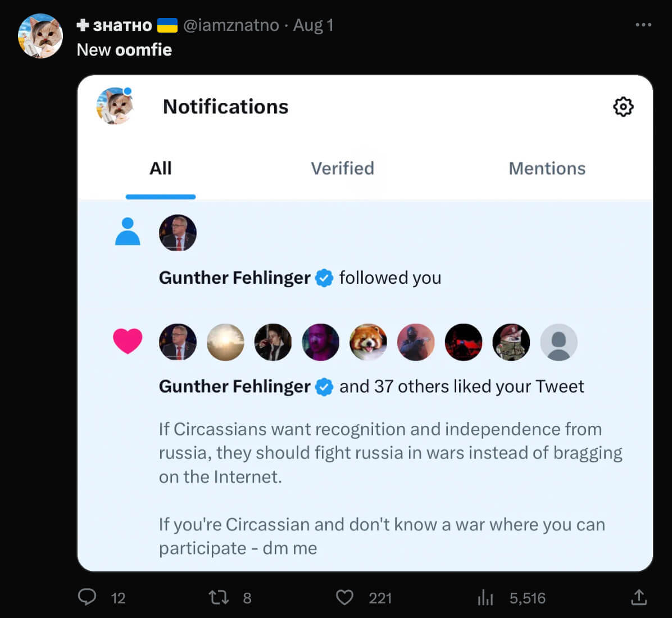Open Gunther Fehlinger's name in follow notification
Viewport: 672px width, 618px height.
pyautogui.click(x=234, y=278)
